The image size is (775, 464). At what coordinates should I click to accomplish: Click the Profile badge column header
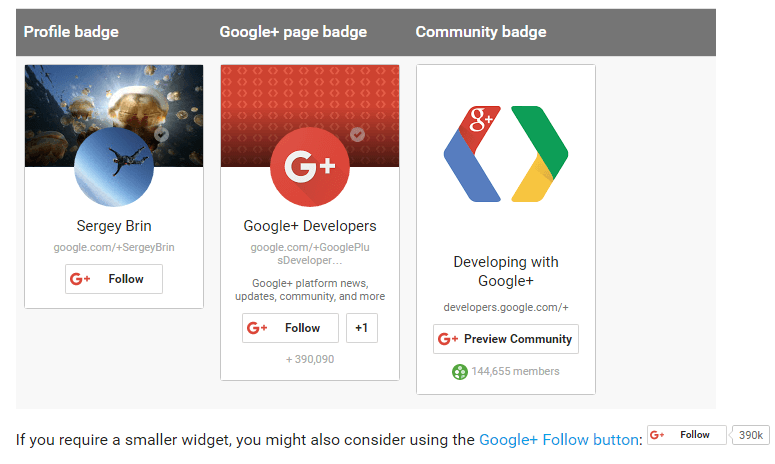point(71,32)
